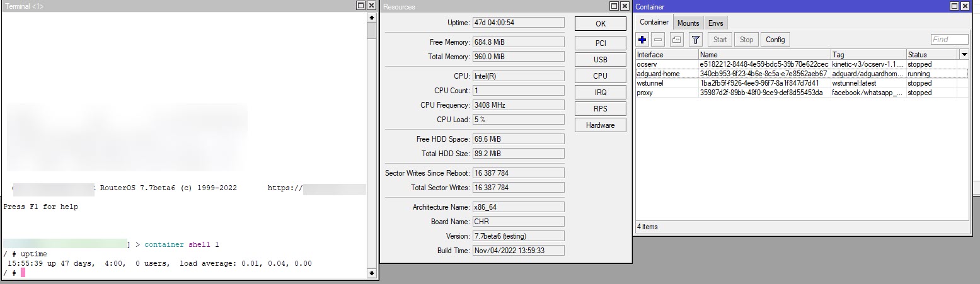Add a new container with plus icon
This screenshot has width=980, height=284.
pyautogui.click(x=642, y=40)
